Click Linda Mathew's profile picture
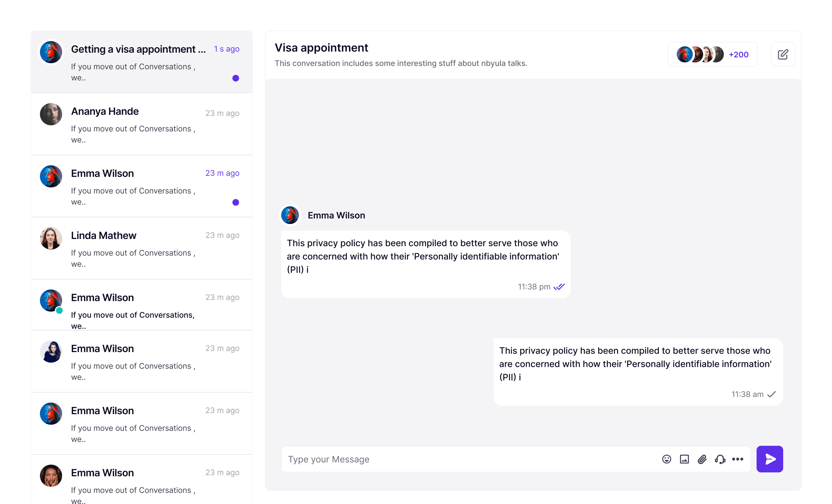This screenshot has height=504, width=832. click(x=51, y=238)
